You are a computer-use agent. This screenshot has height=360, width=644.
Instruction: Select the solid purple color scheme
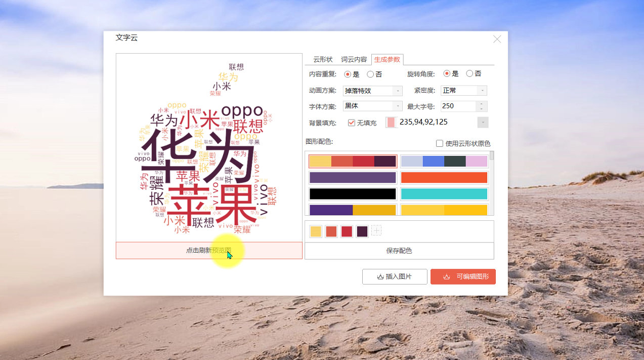pyautogui.click(x=353, y=178)
